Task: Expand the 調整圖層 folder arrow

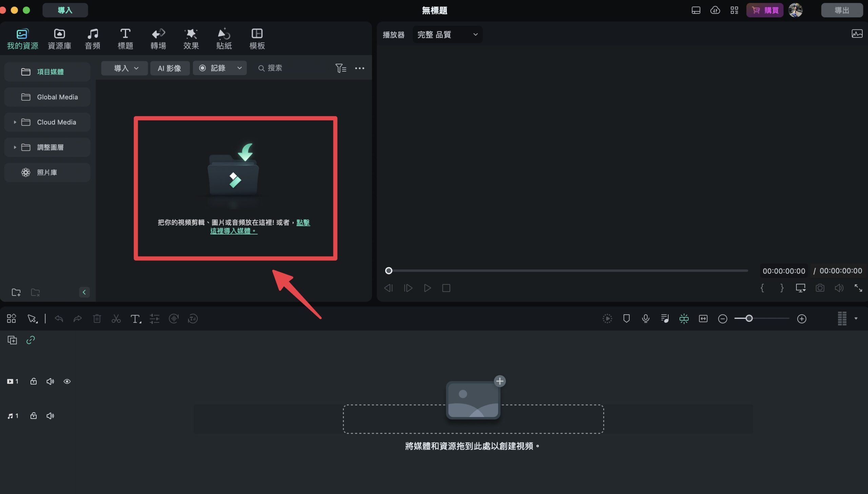Action: pyautogui.click(x=15, y=147)
